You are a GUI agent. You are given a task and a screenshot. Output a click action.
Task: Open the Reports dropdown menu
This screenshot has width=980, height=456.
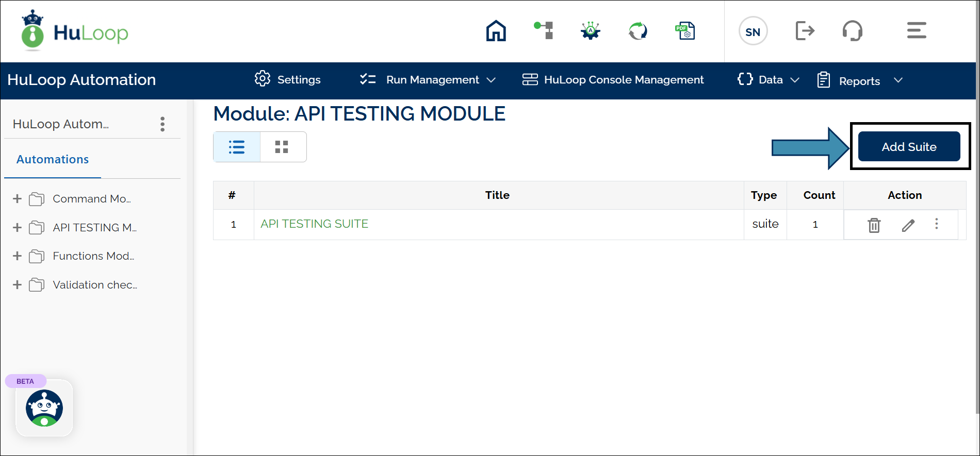[859, 81]
